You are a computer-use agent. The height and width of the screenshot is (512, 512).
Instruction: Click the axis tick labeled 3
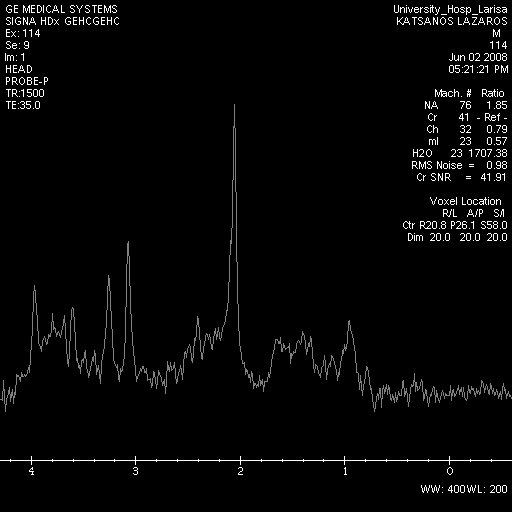click(135, 471)
